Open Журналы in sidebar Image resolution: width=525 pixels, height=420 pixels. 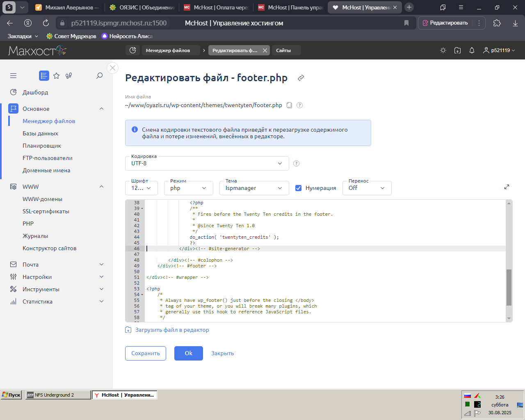(x=35, y=236)
